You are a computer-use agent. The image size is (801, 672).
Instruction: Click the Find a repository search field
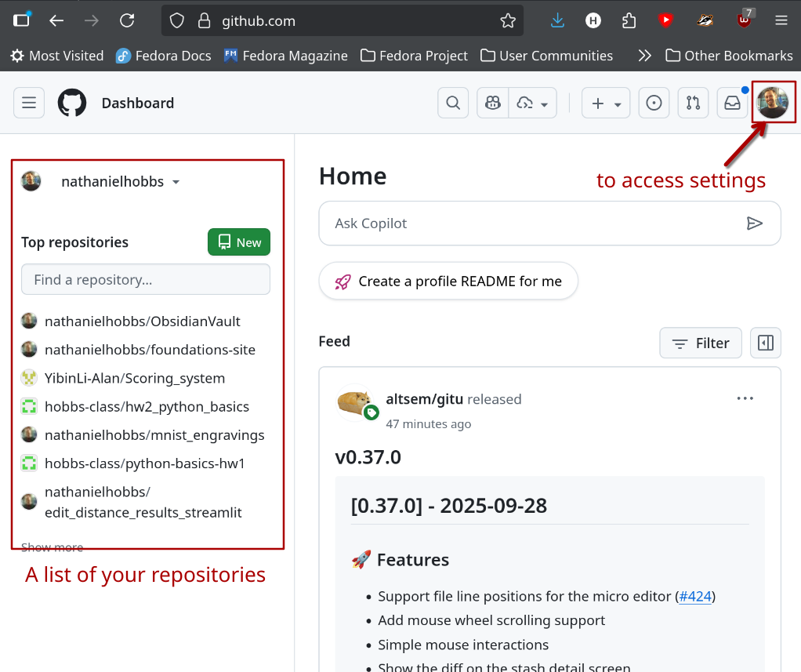coord(145,279)
